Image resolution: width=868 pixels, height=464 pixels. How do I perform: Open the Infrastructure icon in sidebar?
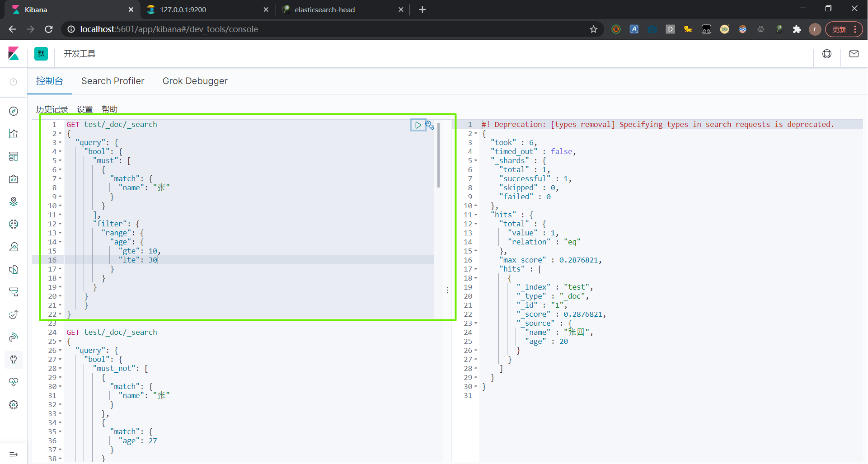14,247
